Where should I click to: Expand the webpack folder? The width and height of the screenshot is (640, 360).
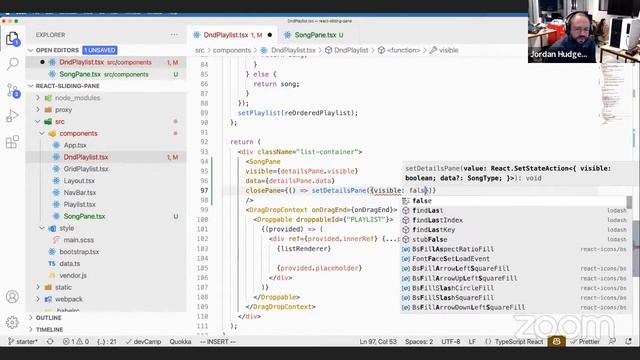pyautogui.click(x=38, y=299)
